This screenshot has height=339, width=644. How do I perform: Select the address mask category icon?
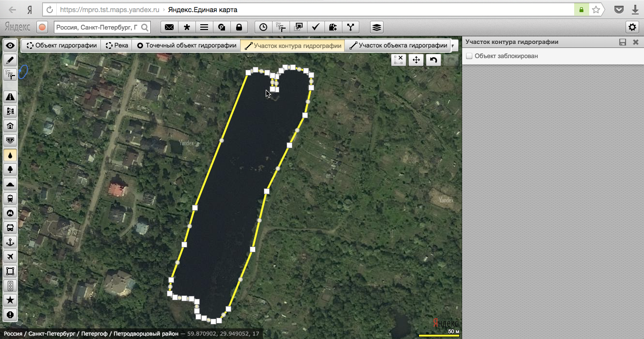[10, 140]
